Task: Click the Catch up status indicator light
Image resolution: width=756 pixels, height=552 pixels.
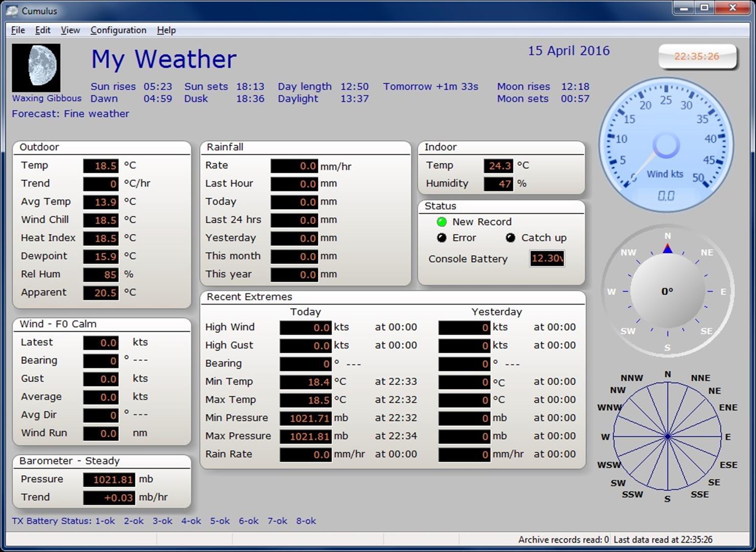Action: (510, 238)
